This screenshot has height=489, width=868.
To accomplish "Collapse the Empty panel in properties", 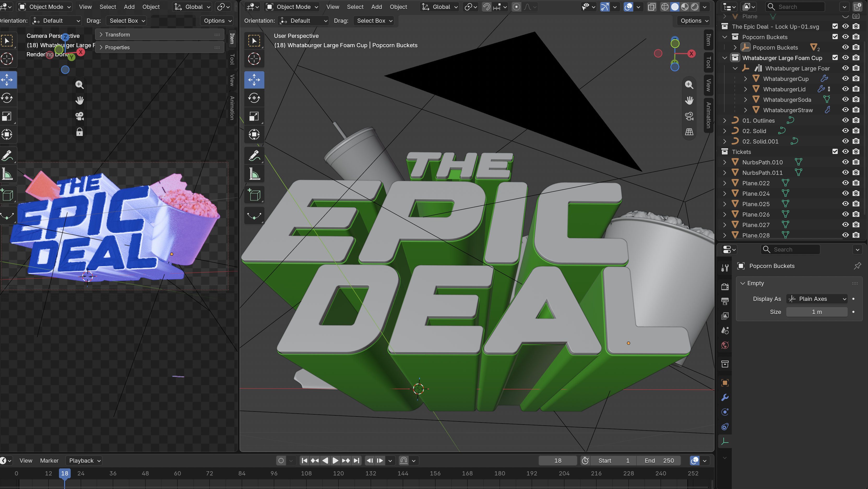I will pyautogui.click(x=743, y=283).
